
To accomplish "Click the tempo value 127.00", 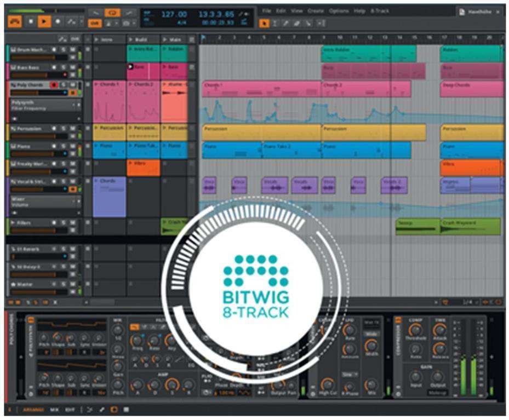I will pos(174,14).
